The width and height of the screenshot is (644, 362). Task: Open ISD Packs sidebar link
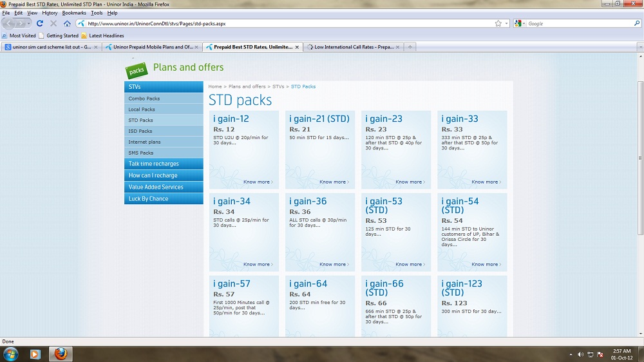click(x=164, y=131)
